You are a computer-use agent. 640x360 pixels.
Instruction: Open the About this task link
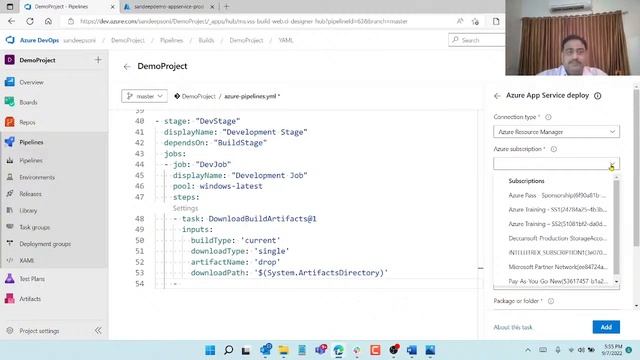point(513,327)
